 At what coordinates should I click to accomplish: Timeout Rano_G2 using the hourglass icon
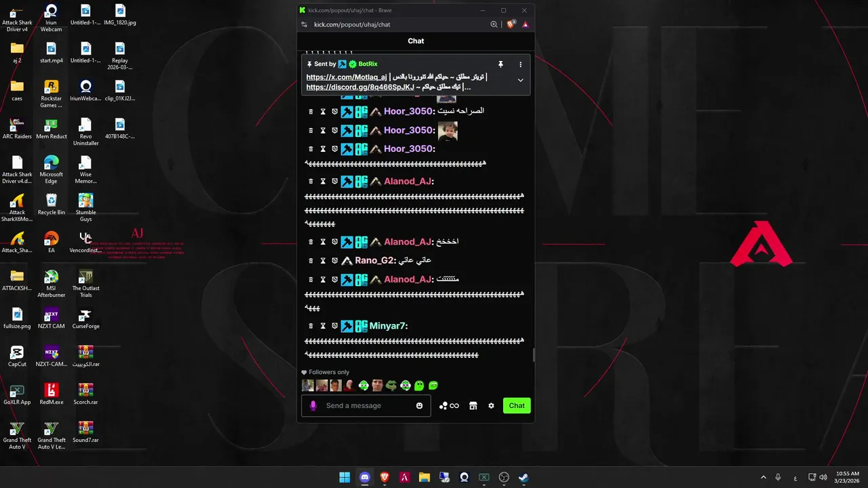tap(323, 260)
